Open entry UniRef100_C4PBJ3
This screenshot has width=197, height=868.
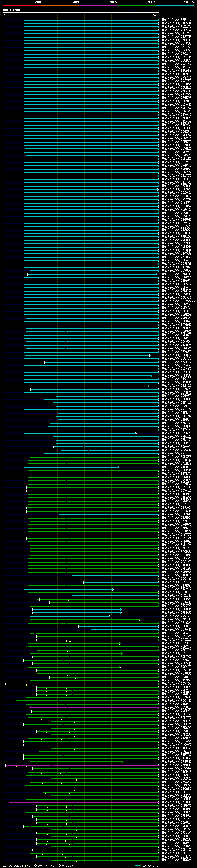(176, 413)
